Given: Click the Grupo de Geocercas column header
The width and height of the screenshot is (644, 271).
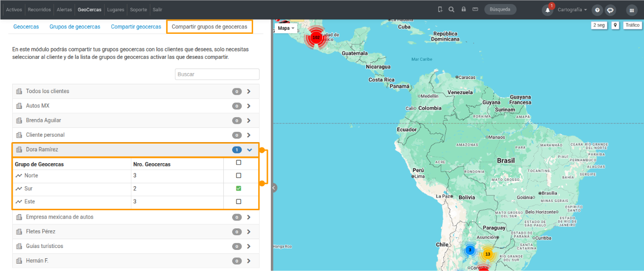Looking at the screenshot, I should (40, 164).
